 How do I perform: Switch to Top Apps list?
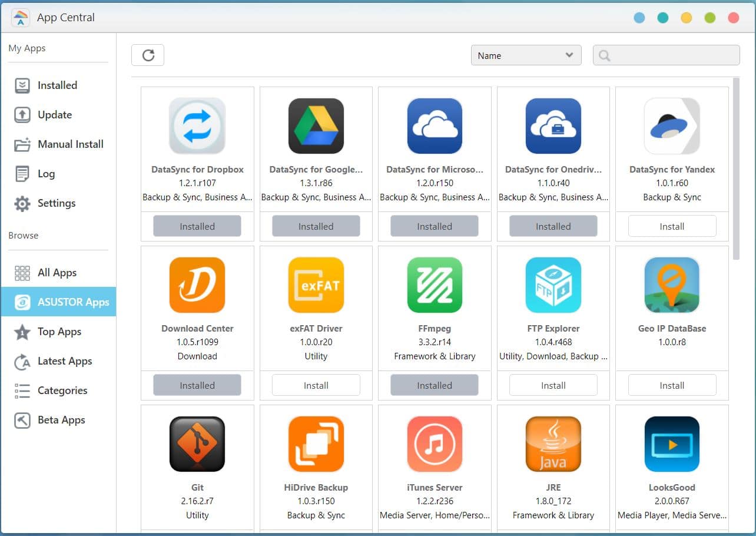[x=59, y=332]
